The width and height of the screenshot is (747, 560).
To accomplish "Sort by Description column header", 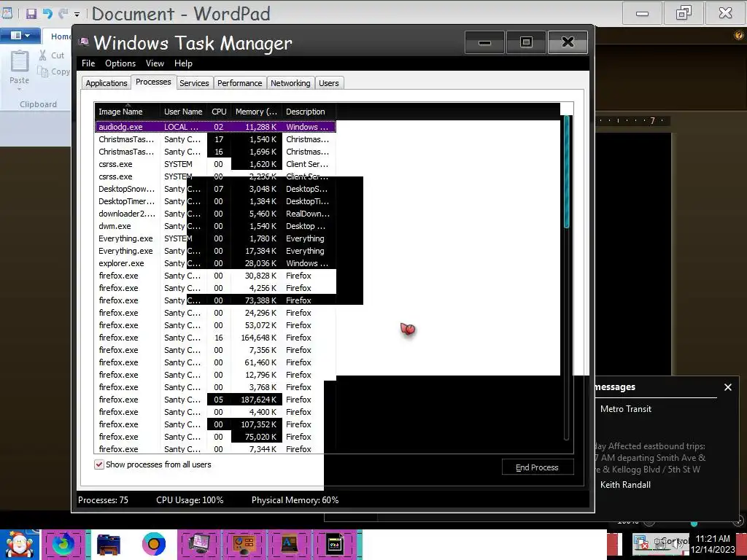I will pos(309,112).
